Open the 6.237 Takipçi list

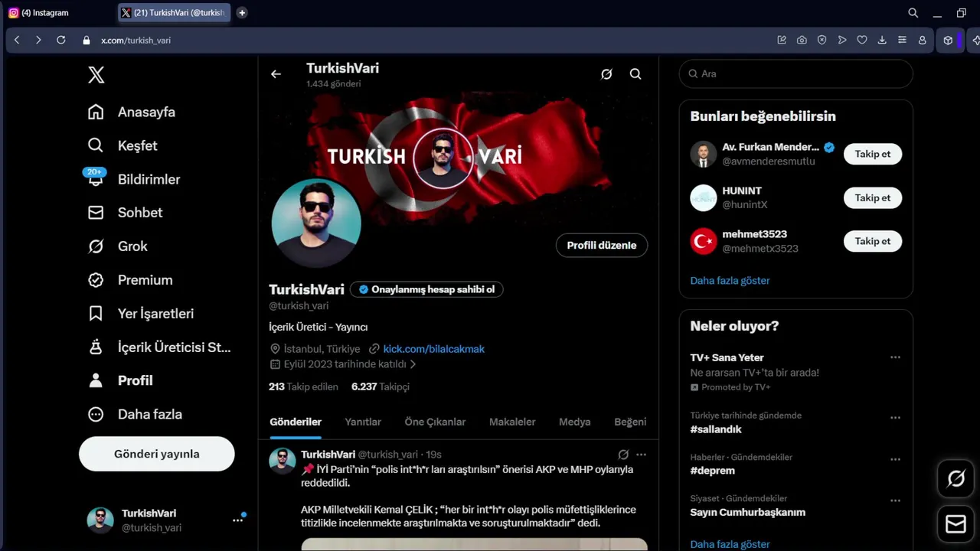[381, 387]
